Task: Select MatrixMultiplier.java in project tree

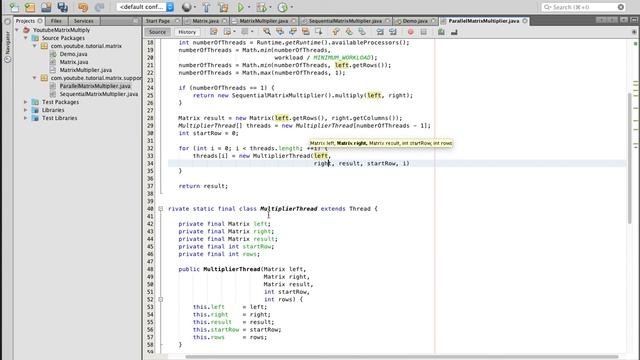Action: [x=86, y=70]
